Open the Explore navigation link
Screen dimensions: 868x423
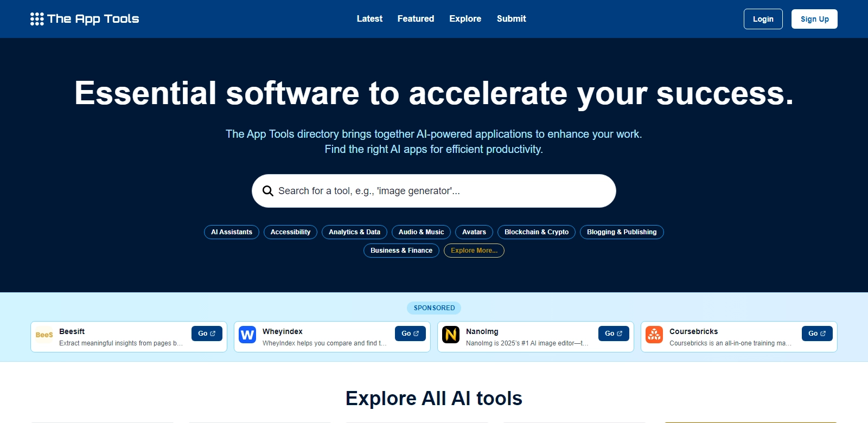[465, 18]
